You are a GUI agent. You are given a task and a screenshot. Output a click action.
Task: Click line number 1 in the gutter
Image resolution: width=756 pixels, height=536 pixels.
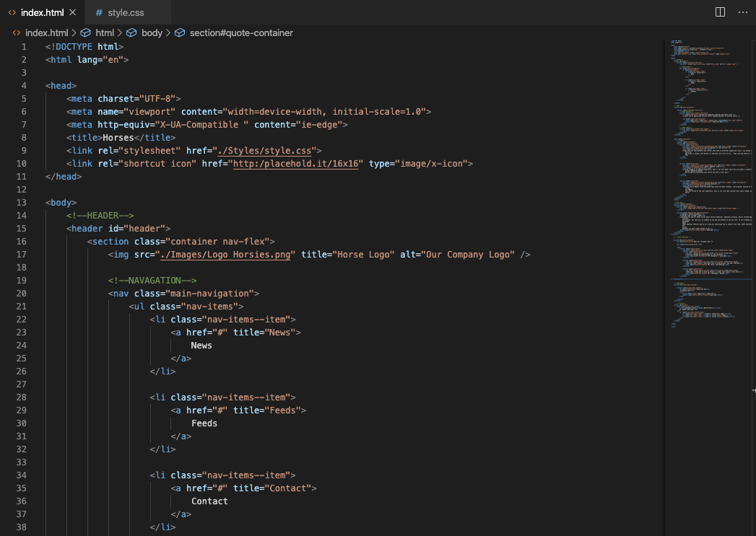click(24, 47)
